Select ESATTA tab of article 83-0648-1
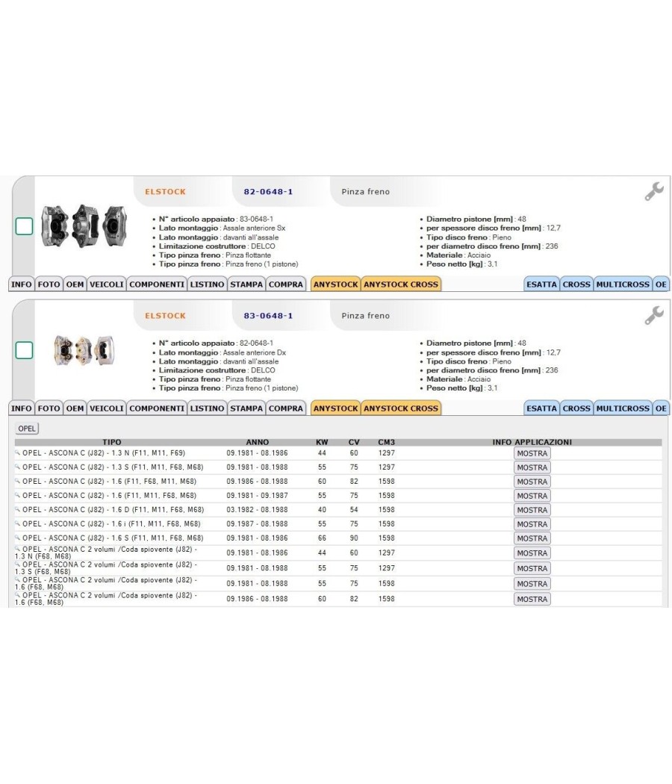Image resolution: width=672 pixels, height=784 pixels. (x=541, y=408)
